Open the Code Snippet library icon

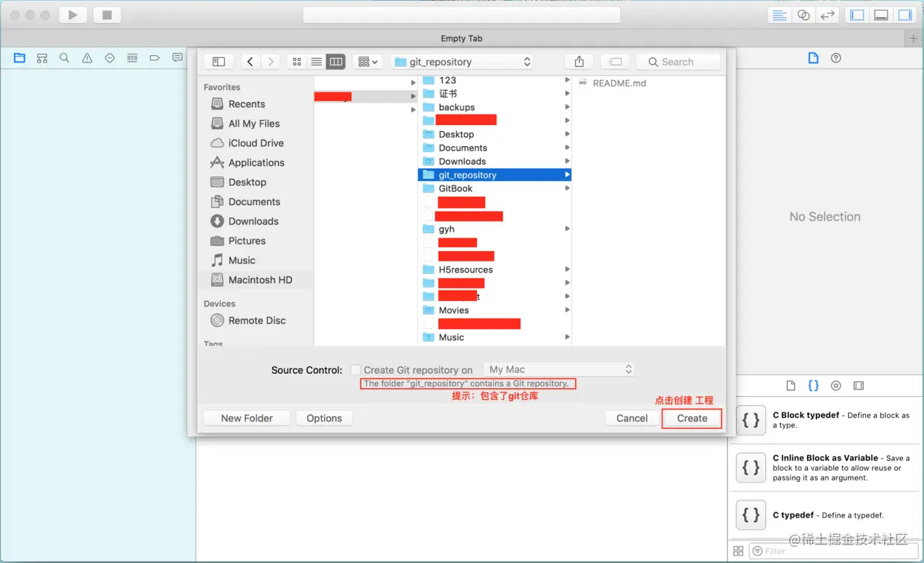click(813, 386)
